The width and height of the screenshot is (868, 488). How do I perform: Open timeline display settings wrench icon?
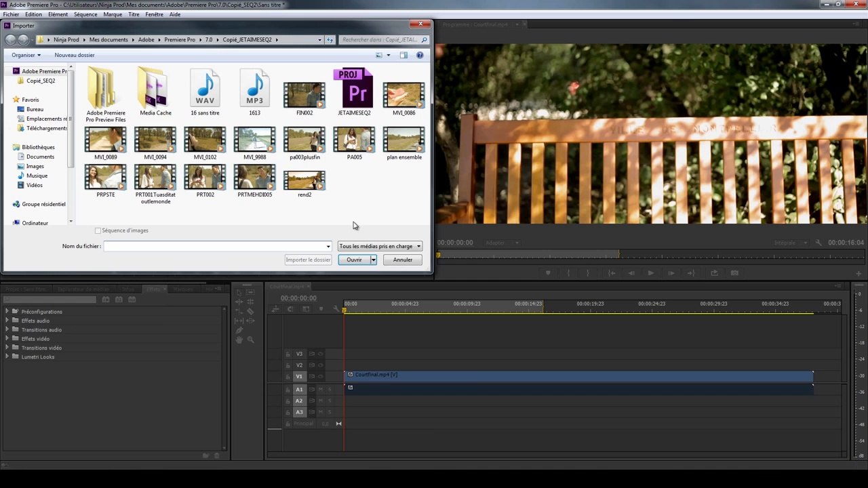tap(336, 309)
